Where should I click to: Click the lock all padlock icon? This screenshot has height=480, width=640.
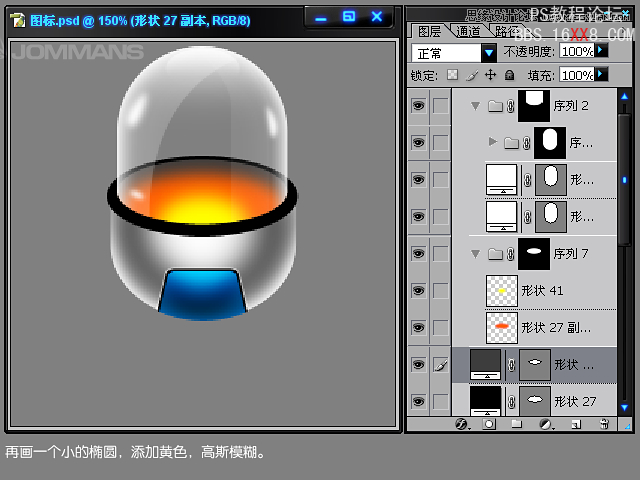point(509,75)
